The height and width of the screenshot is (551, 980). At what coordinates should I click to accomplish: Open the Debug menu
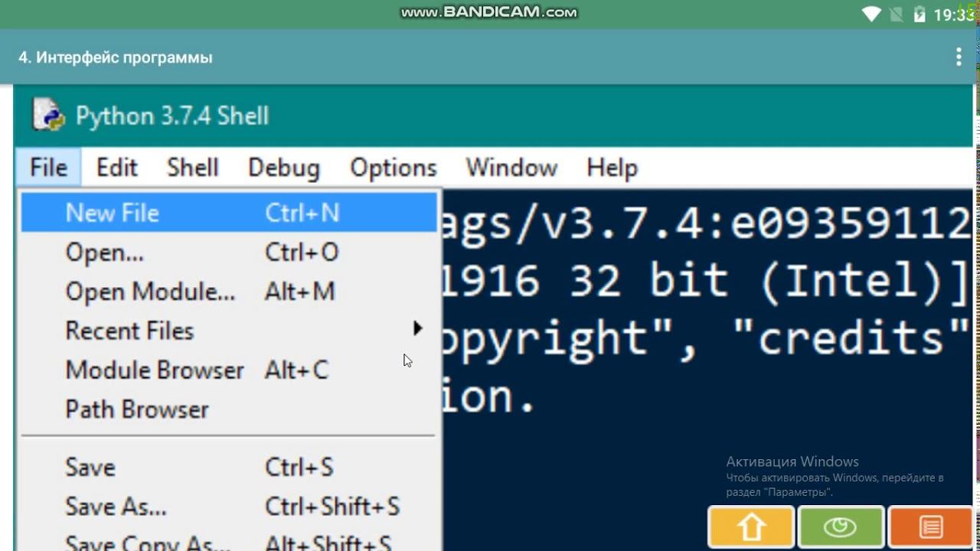coord(283,168)
